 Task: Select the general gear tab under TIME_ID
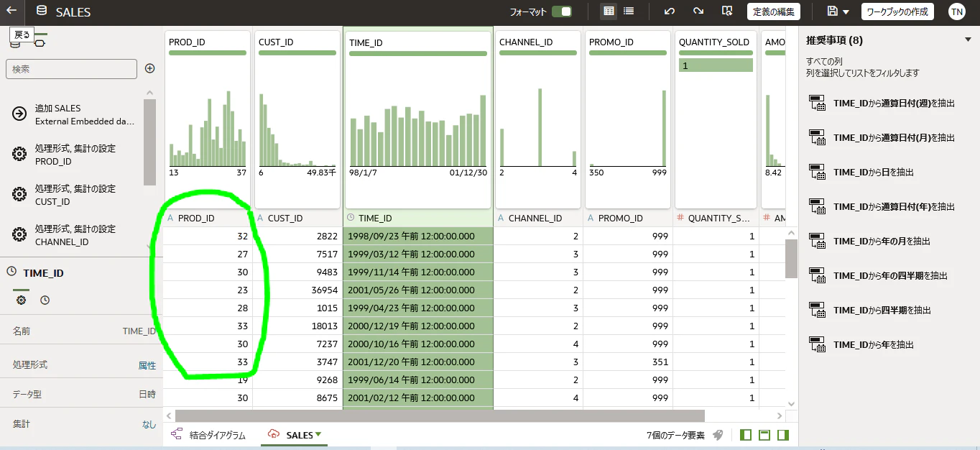pos(21,300)
